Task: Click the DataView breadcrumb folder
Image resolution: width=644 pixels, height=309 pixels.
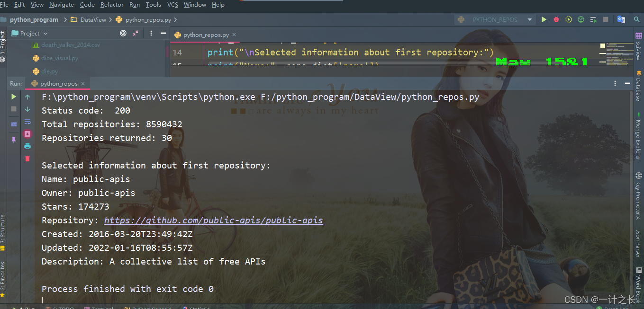Action: (88, 20)
